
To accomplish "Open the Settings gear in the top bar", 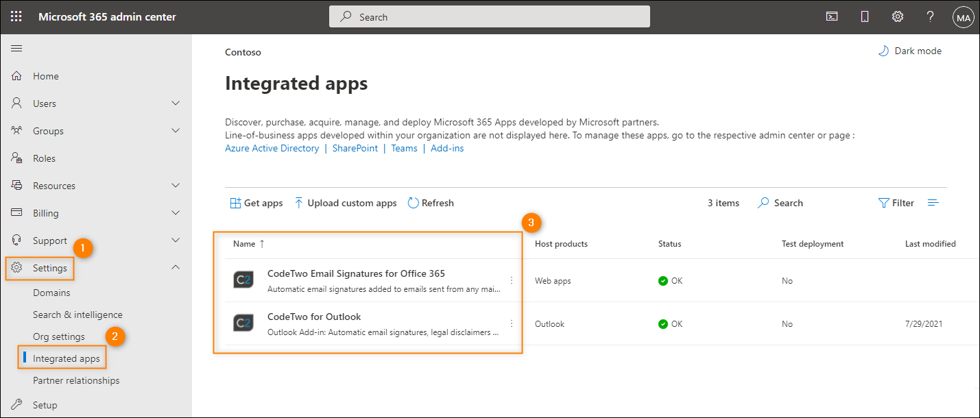I will 897,16.
